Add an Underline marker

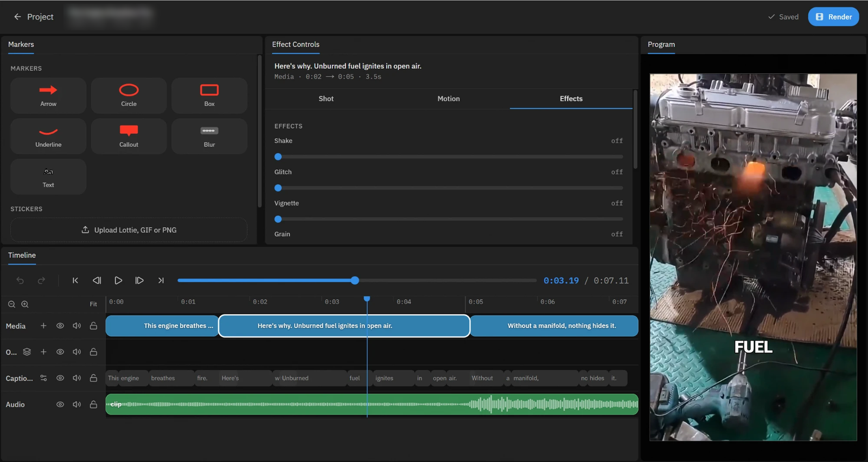pyautogui.click(x=48, y=136)
